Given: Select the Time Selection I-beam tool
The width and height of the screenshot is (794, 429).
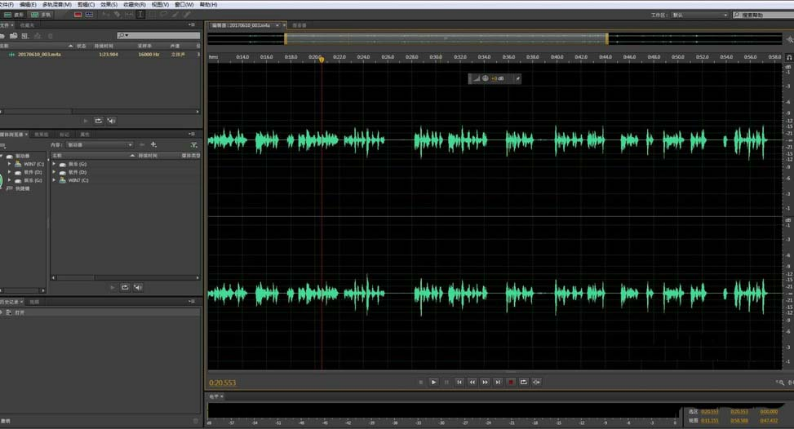Looking at the screenshot, I should click(141, 15).
